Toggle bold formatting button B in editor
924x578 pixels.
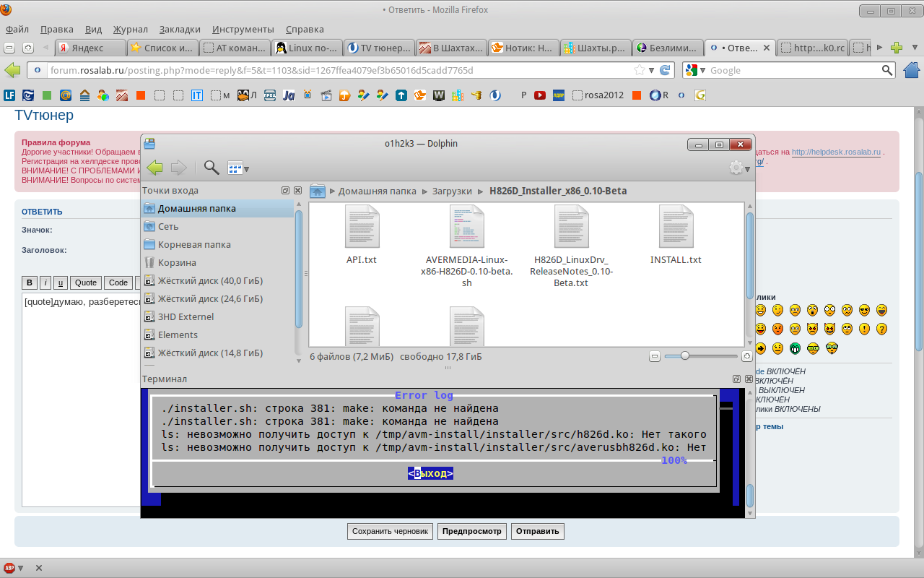(x=30, y=283)
